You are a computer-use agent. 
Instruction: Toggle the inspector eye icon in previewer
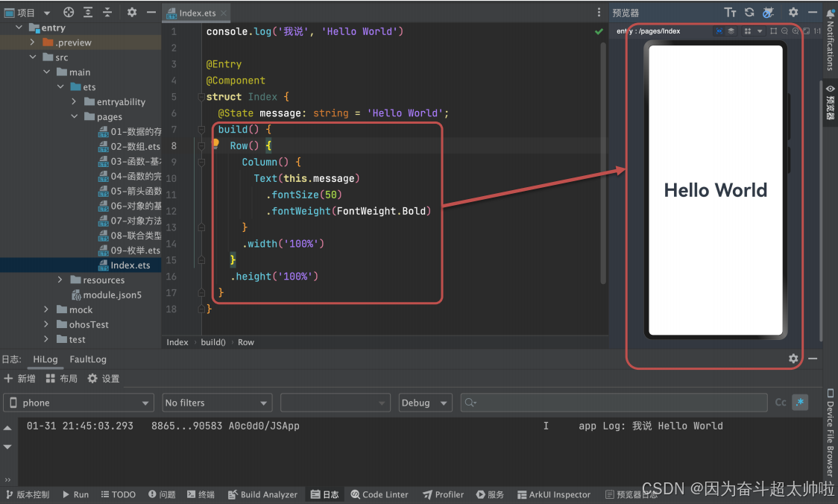click(x=719, y=31)
